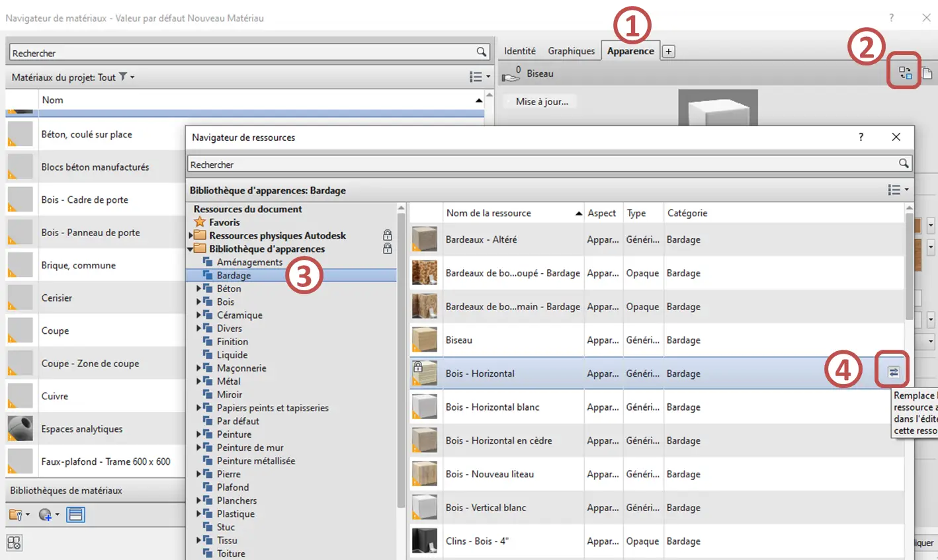This screenshot has width=938, height=560.
Task: Select Favoris in the resource tree
Action: click(x=224, y=222)
